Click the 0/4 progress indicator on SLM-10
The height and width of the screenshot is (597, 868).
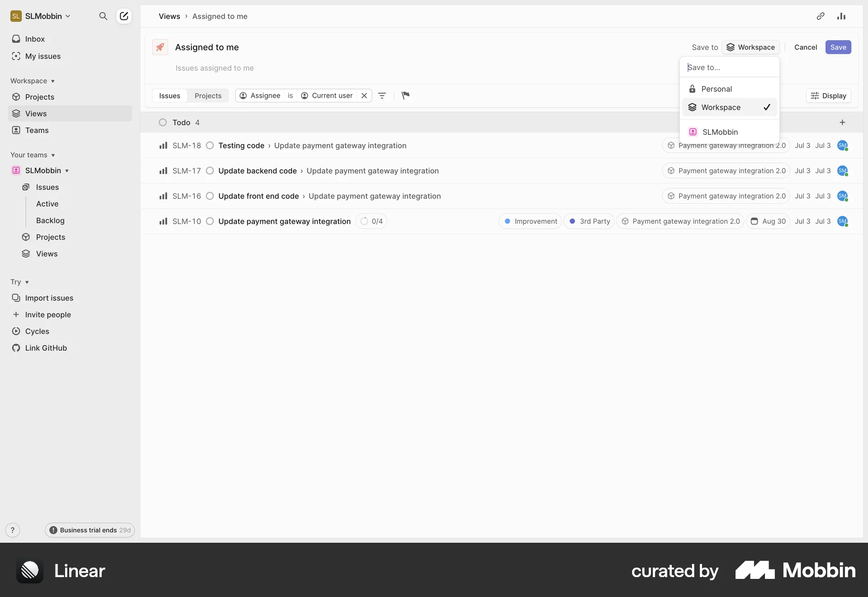click(371, 221)
